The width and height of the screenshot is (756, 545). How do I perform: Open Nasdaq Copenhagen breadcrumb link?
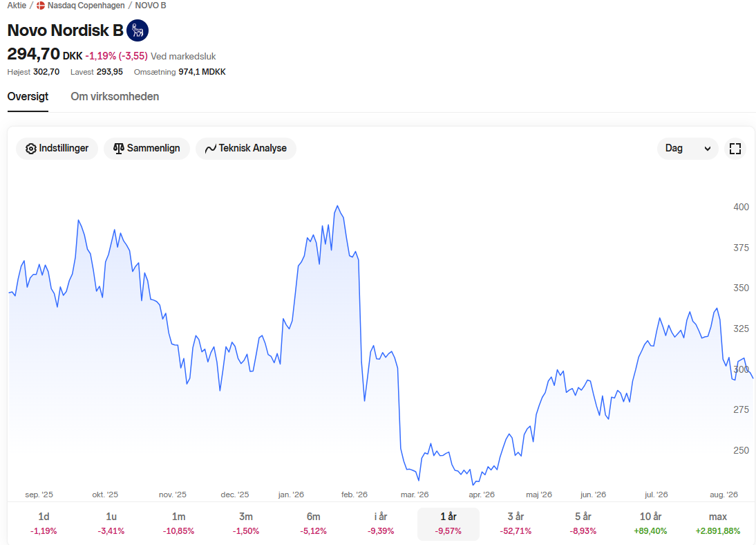(x=86, y=6)
